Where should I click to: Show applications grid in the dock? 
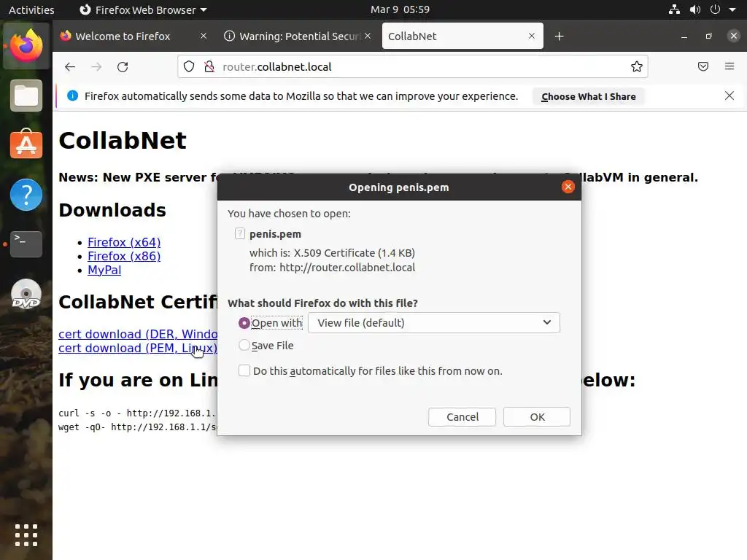26,535
